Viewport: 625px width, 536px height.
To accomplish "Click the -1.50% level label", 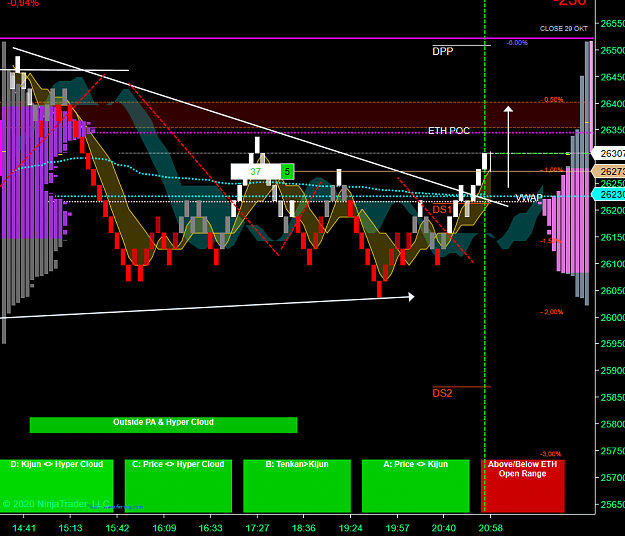I will click(x=550, y=241).
